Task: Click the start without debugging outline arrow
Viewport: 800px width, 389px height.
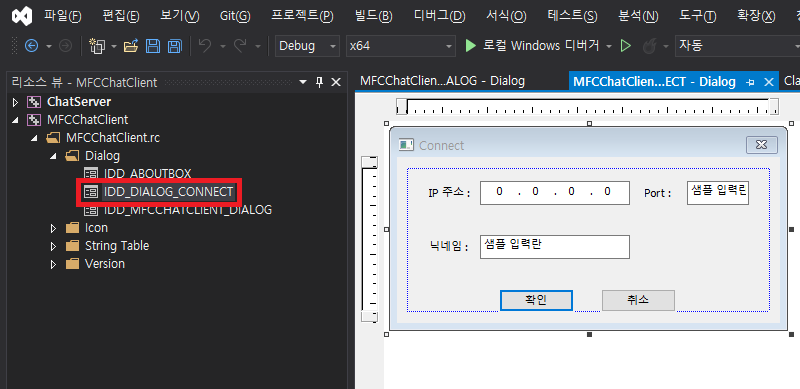Action: pyautogui.click(x=626, y=46)
